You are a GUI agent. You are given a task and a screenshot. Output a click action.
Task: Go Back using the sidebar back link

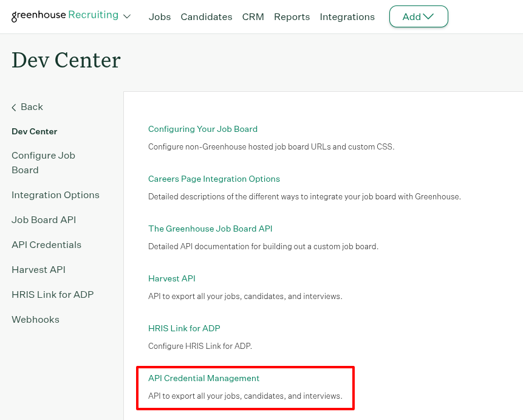[27, 107]
